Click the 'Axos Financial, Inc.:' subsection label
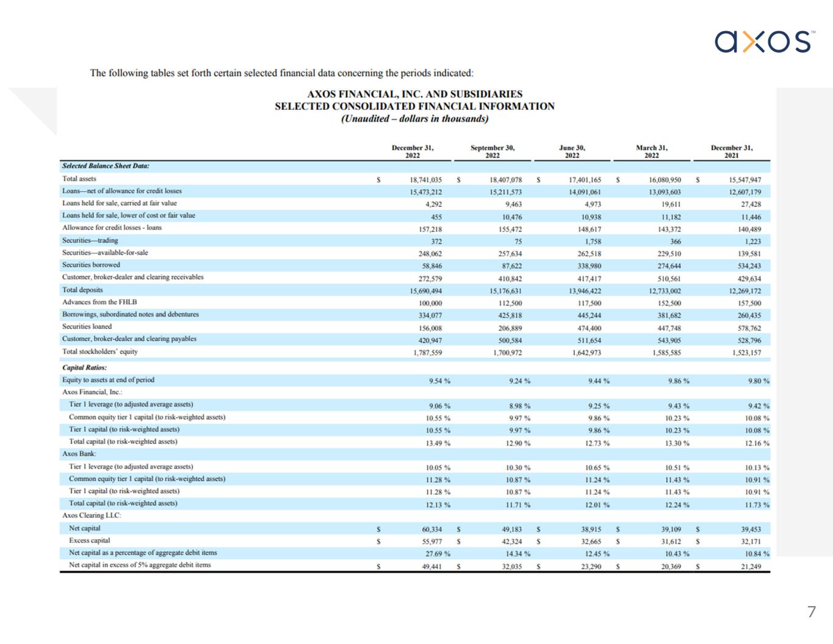833x644 pixels. pyautogui.click(x=92, y=392)
